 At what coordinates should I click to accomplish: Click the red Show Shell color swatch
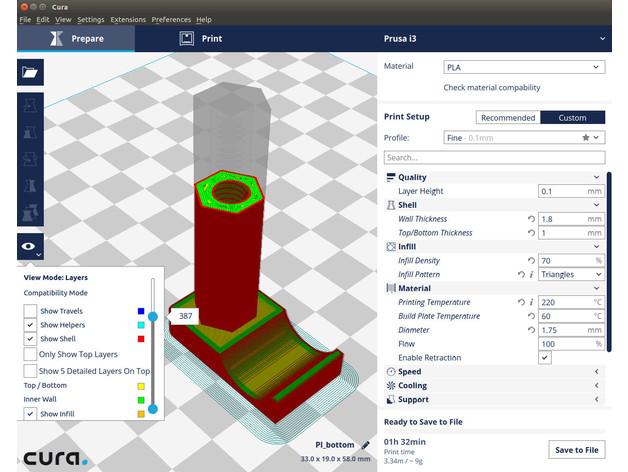click(141, 339)
